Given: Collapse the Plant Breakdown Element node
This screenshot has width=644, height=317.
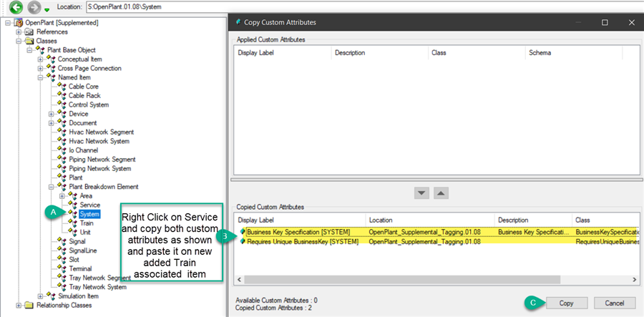Looking at the screenshot, I should point(51,187).
